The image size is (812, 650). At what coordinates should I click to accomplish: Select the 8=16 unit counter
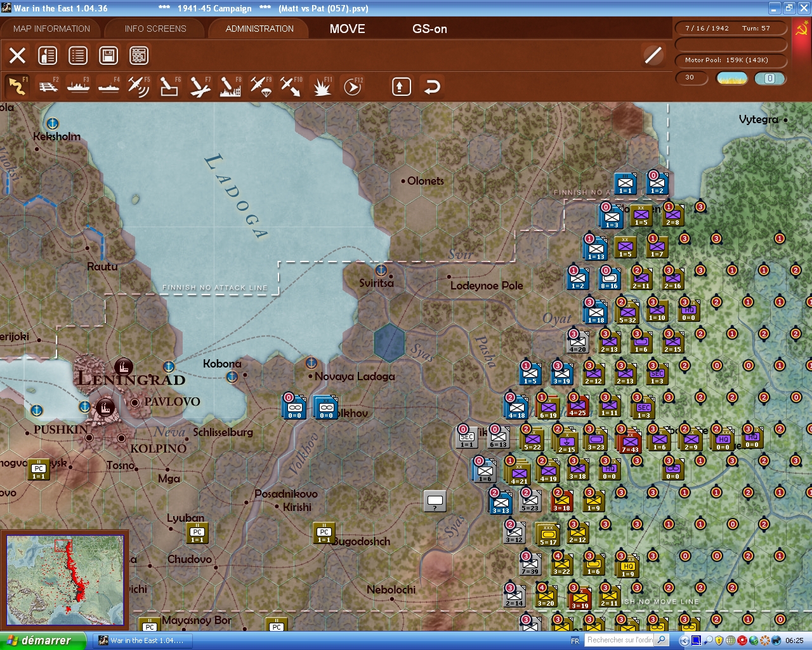coord(609,279)
